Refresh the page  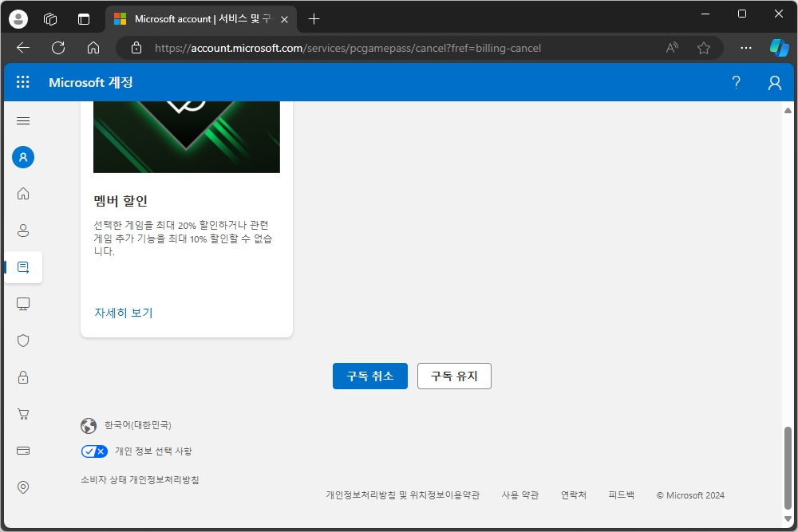coord(58,48)
